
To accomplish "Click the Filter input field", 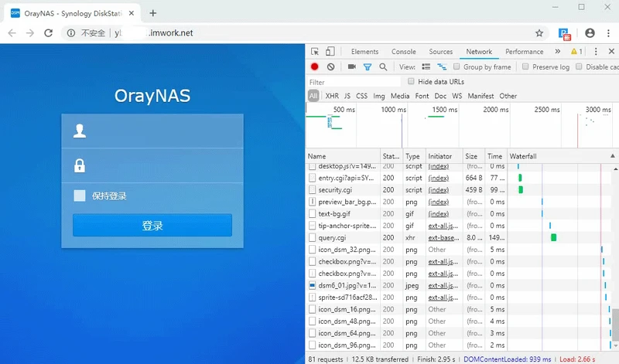I will 354,82.
